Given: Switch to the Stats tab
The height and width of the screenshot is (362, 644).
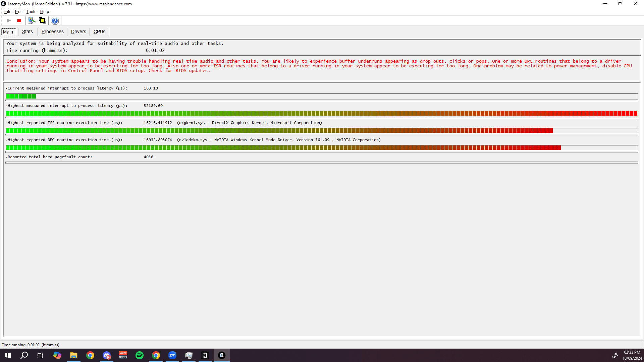Looking at the screenshot, I should click(x=28, y=32).
